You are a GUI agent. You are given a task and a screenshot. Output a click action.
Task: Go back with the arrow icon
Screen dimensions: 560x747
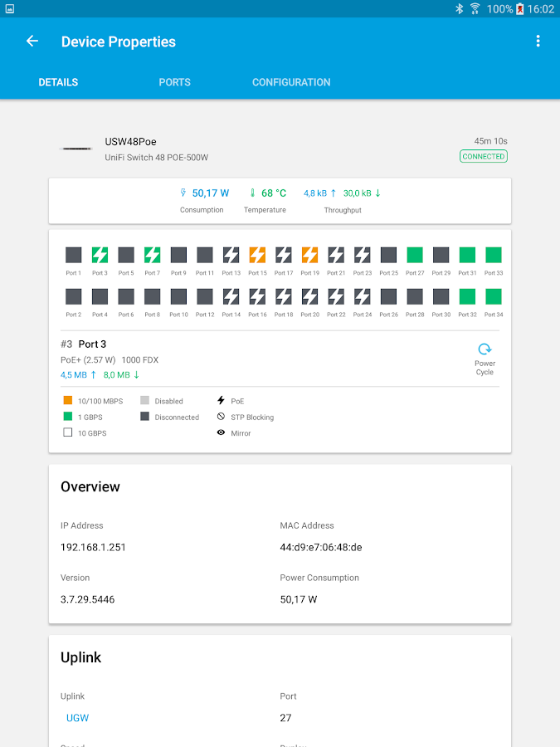click(32, 41)
